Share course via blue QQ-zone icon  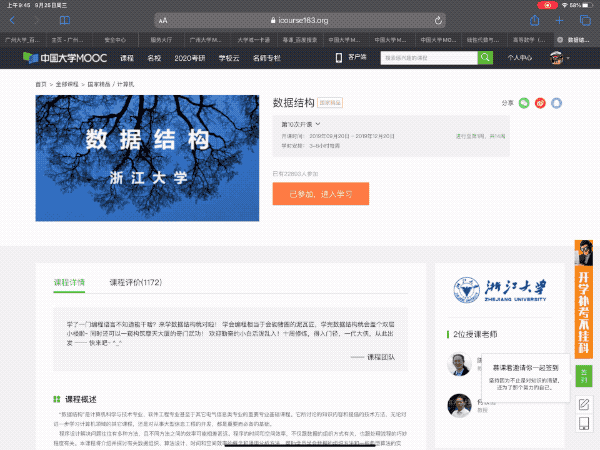point(556,103)
